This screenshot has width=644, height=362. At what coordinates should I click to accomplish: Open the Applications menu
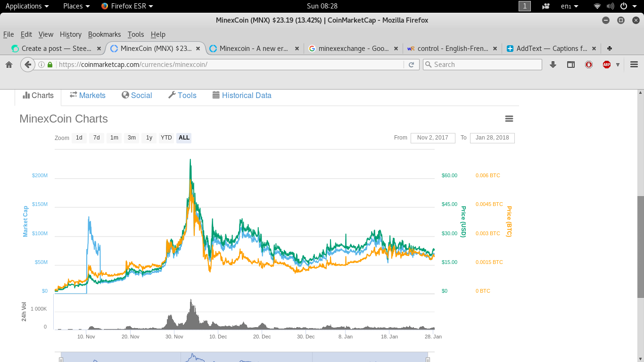click(x=27, y=6)
